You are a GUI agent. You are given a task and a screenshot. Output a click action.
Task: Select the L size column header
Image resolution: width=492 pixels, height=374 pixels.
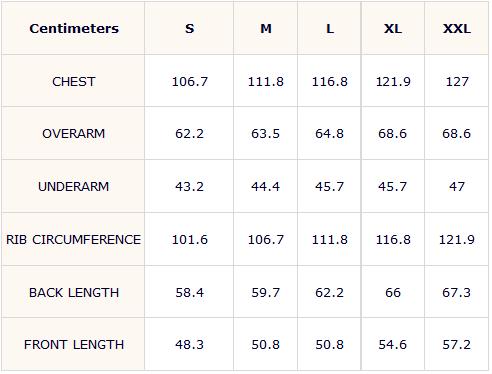[x=330, y=29]
